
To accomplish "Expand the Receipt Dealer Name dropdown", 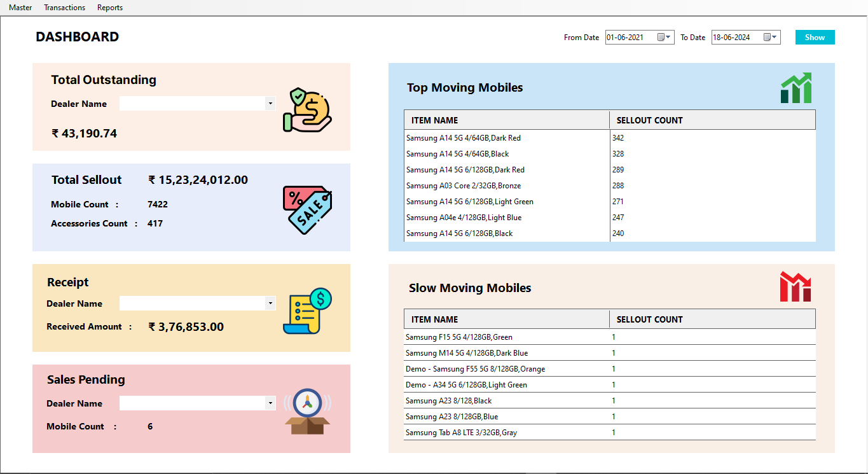I will point(270,303).
